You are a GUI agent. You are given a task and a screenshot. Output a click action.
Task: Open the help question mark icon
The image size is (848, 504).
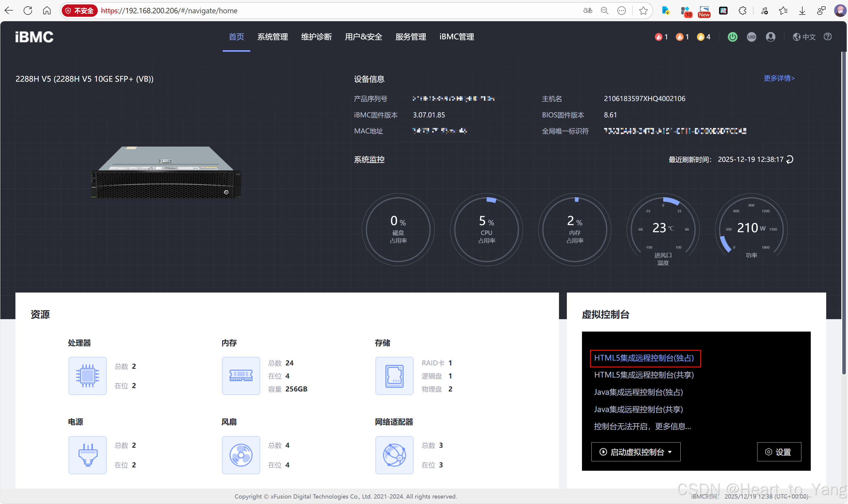(x=827, y=37)
